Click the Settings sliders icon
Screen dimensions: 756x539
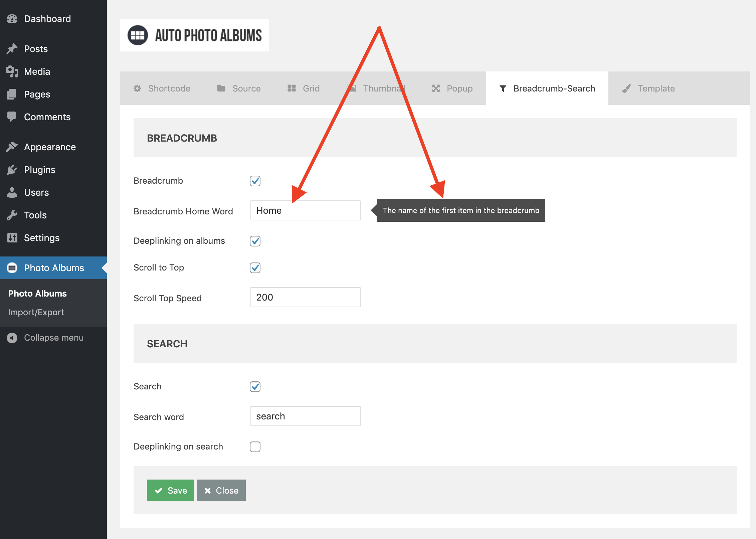[12, 238]
